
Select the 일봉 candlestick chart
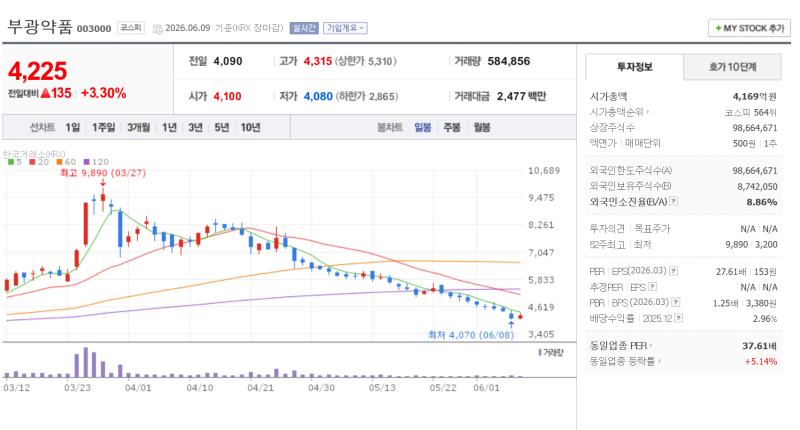tap(422, 128)
